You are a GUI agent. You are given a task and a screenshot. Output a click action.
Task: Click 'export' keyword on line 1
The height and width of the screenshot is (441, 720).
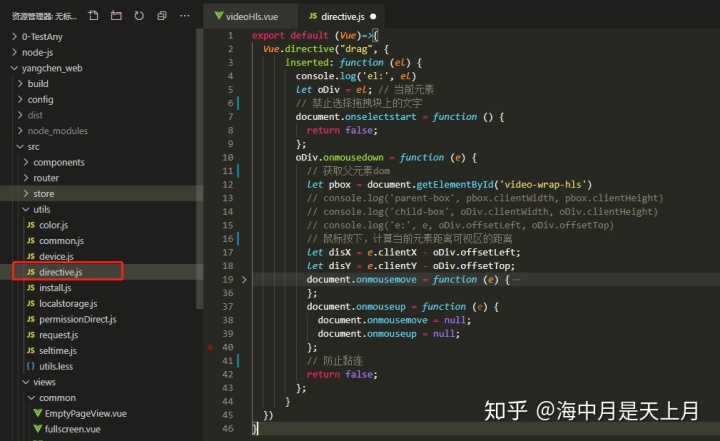click(268, 35)
